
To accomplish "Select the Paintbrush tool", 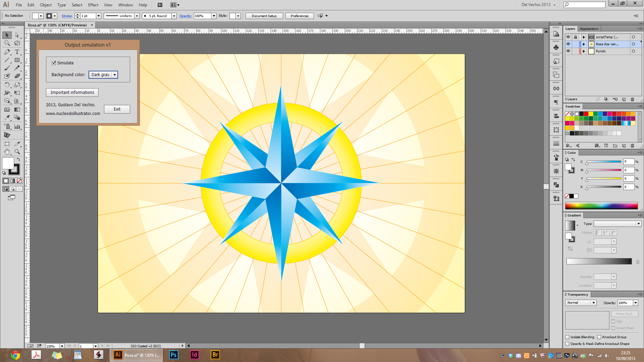I will pos(7,67).
